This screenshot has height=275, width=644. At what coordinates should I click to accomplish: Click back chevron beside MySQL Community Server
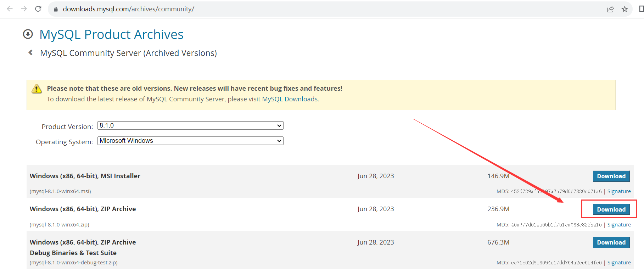(31, 53)
